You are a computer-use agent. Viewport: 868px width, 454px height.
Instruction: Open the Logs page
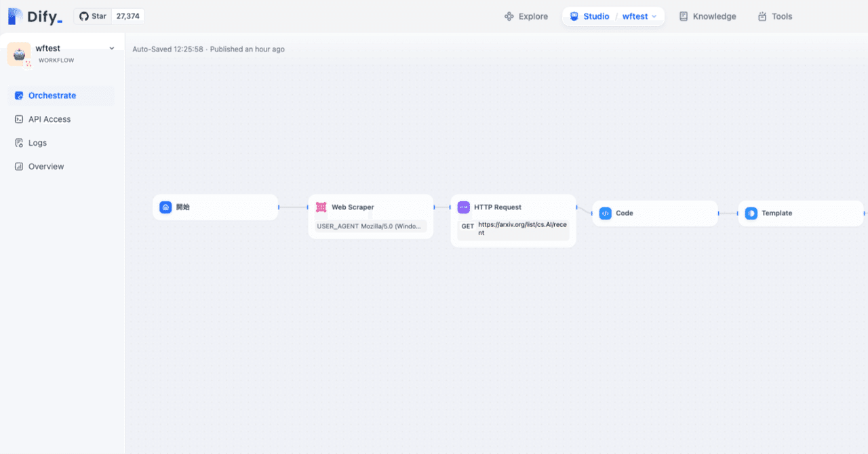[37, 143]
